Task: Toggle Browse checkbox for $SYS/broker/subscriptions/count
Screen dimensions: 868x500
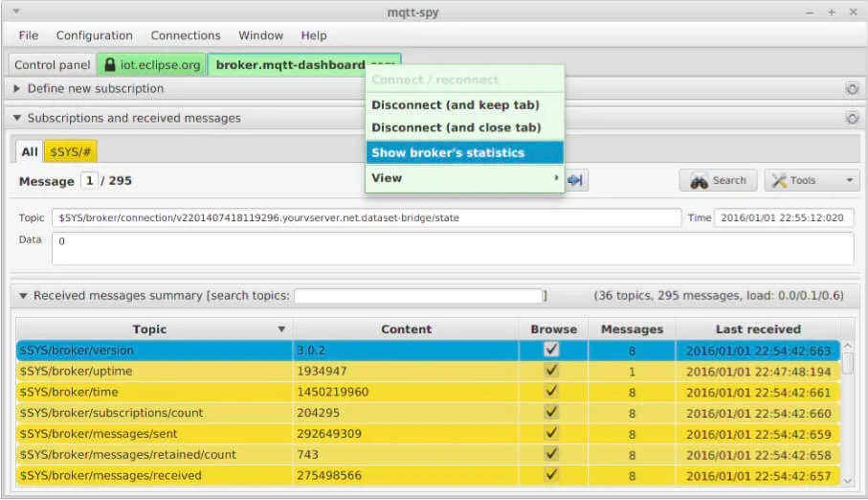Action: (551, 412)
